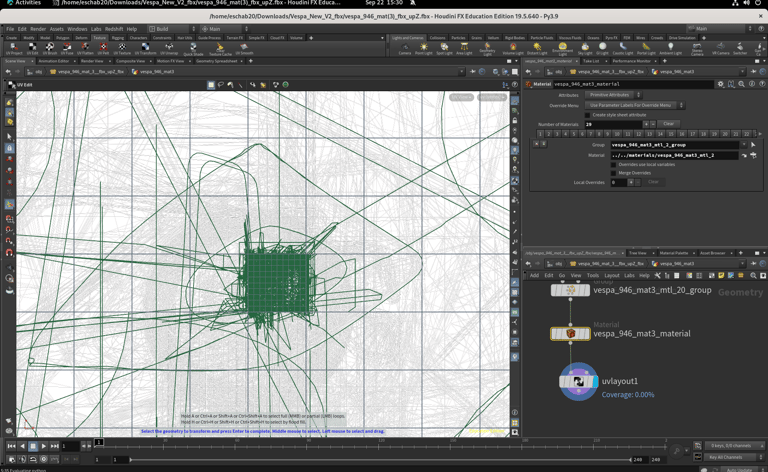This screenshot has height=472, width=768.
Task: Open the Material parameter gear menu
Action: (720, 84)
